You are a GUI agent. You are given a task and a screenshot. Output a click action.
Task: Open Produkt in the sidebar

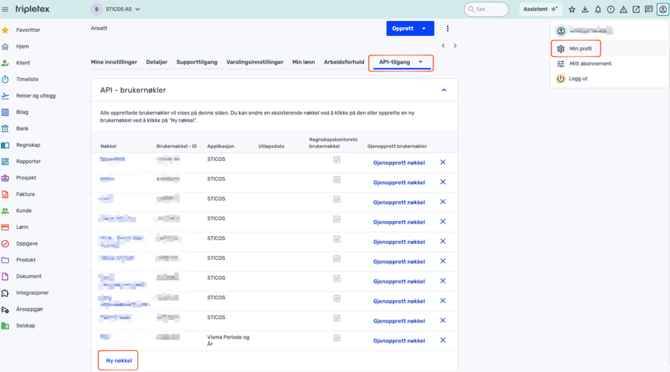(x=26, y=260)
